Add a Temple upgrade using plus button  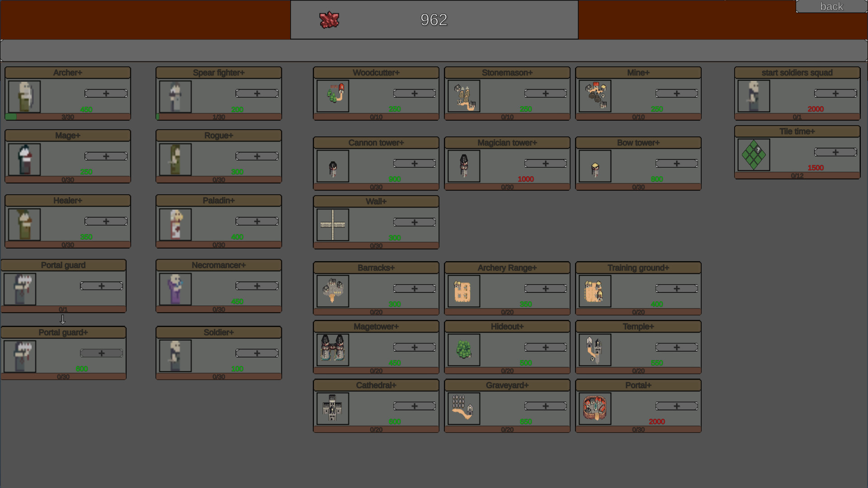point(676,347)
